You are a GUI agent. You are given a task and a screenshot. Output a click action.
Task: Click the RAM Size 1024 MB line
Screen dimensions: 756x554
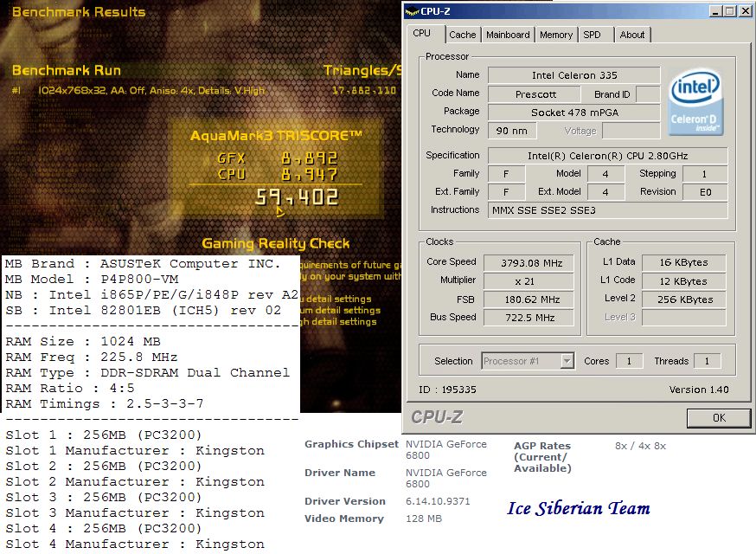[83, 342]
